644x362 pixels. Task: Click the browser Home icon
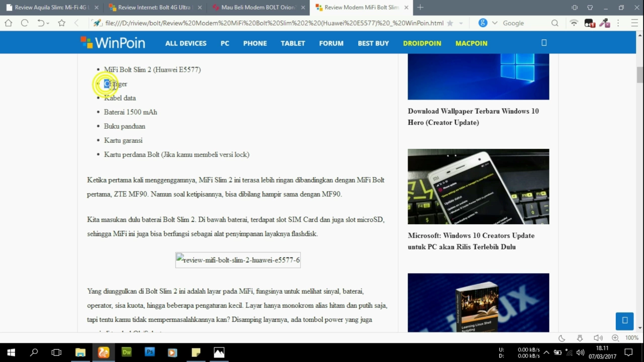tap(8, 23)
